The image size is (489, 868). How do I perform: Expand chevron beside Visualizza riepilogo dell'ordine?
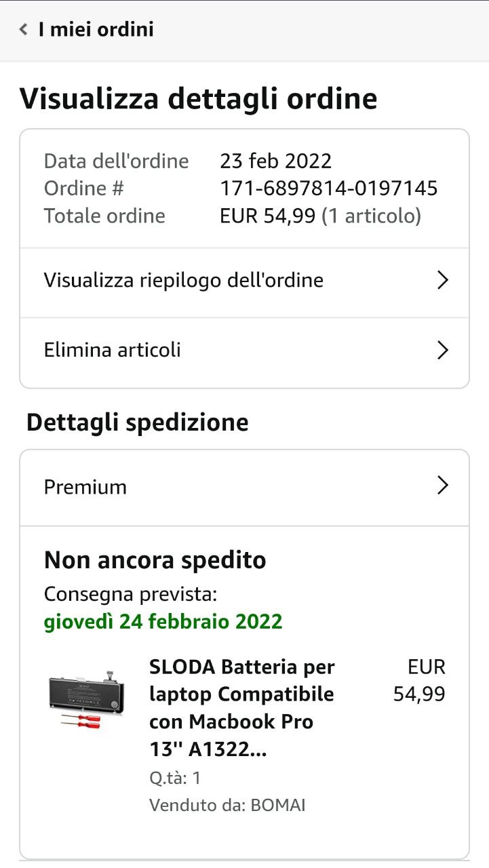442,280
